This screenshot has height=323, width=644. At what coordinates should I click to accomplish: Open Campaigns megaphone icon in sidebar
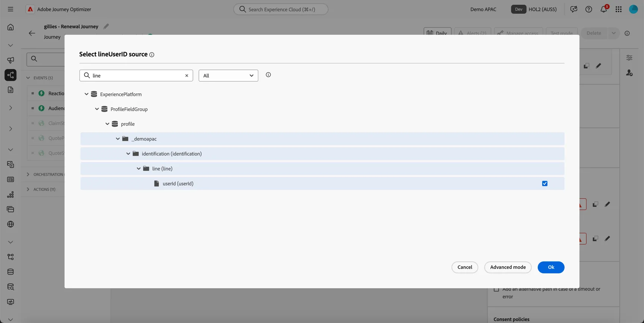click(x=10, y=60)
